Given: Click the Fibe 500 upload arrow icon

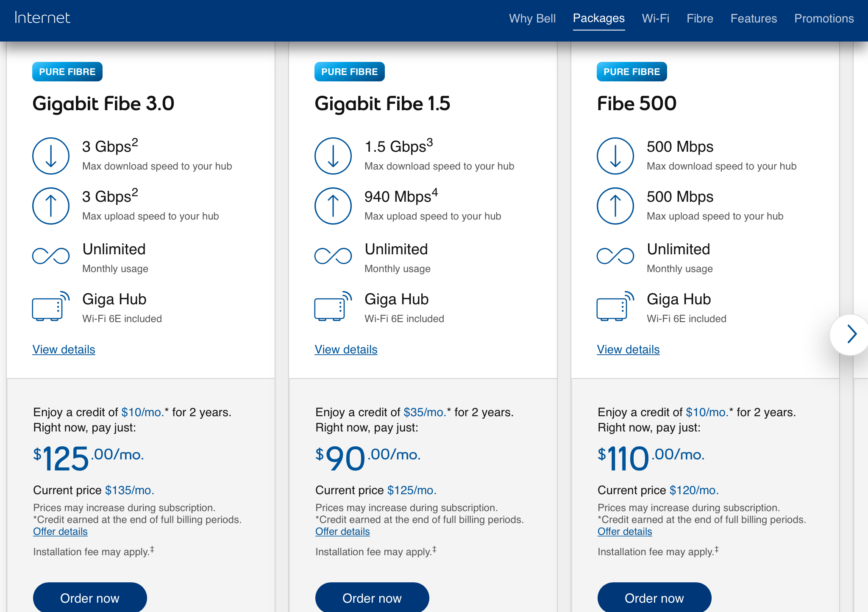Looking at the screenshot, I should tap(615, 206).
